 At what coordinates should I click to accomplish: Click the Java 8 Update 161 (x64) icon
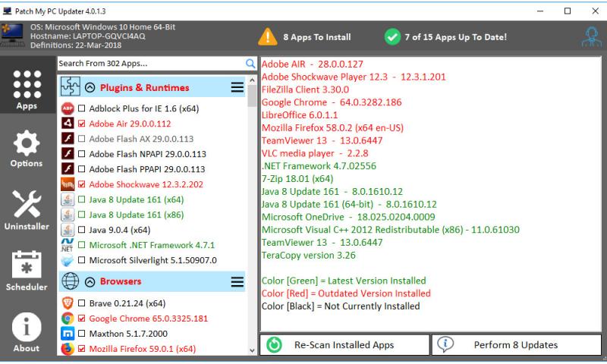[x=68, y=199]
